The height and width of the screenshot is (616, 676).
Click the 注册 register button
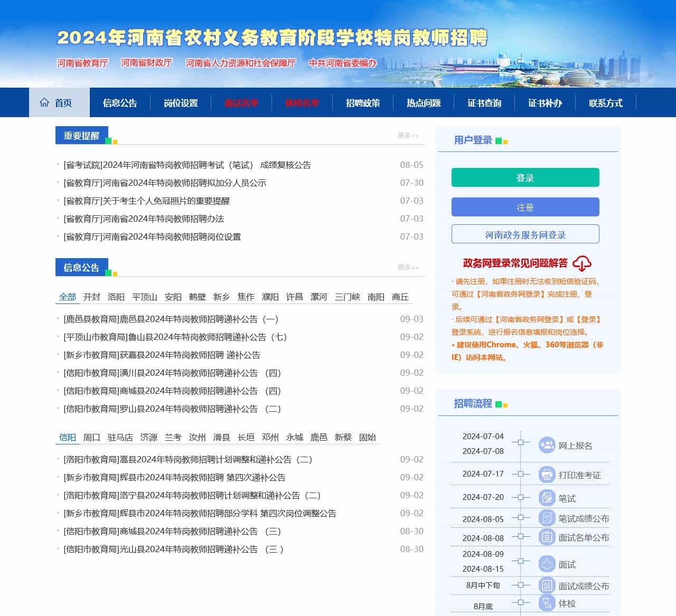click(x=525, y=207)
